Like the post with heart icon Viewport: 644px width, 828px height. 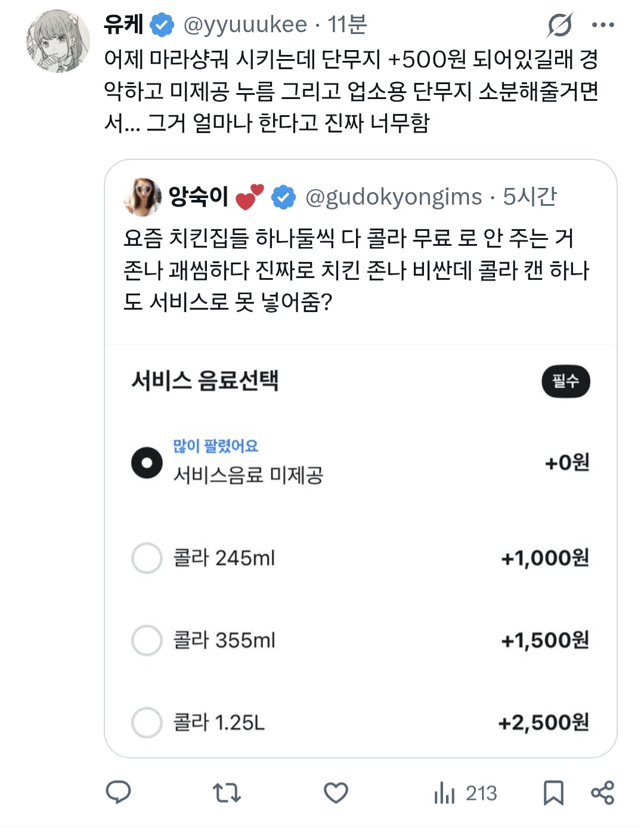click(x=336, y=793)
